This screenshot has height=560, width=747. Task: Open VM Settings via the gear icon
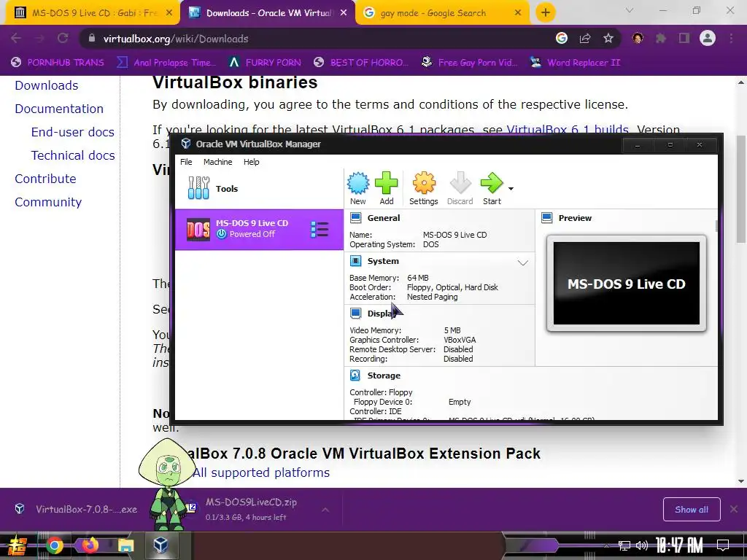pyautogui.click(x=424, y=189)
